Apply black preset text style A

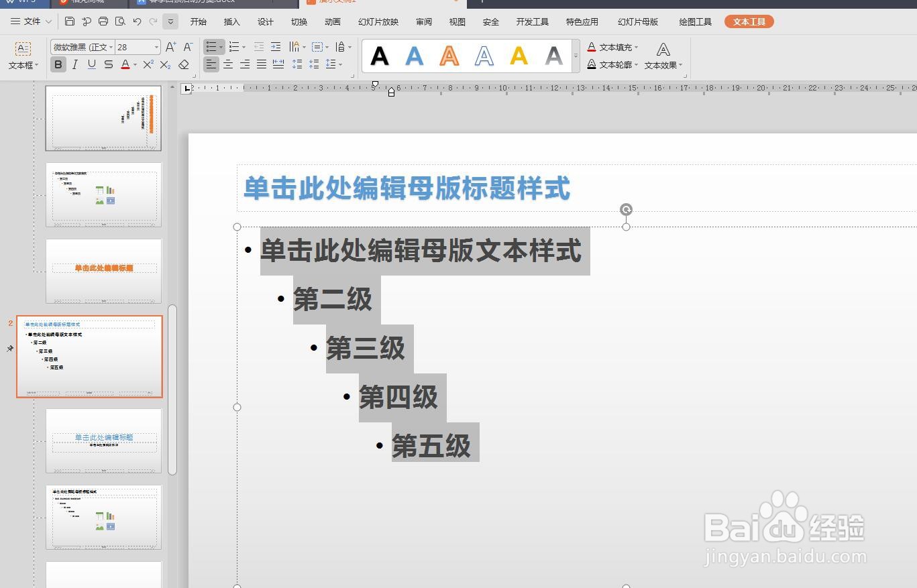(x=380, y=56)
